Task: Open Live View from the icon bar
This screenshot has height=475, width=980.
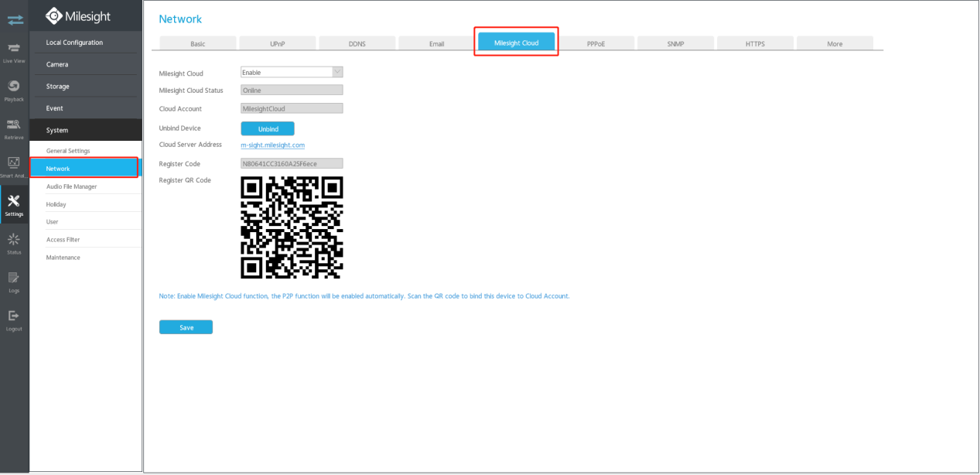Action: coord(14,52)
